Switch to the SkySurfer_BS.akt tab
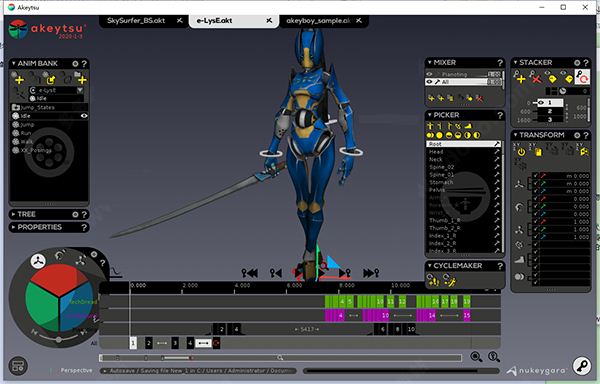This screenshot has height=384, width=600. pos(136,21)
